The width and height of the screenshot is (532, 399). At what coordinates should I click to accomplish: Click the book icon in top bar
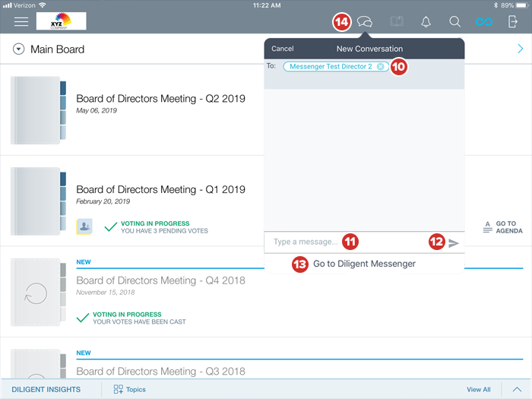396,22
